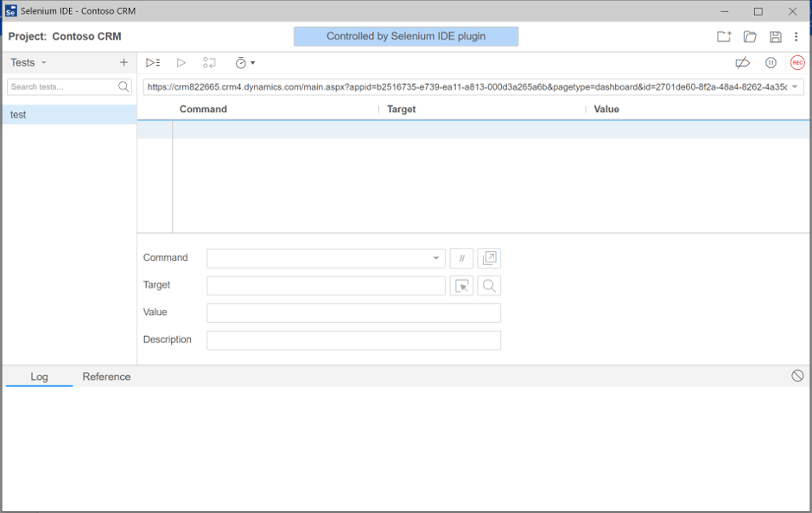This screenshot has width=812, height=513.
Task: Open the base URL dropdown arrow
Action: [x=795, y=87]
